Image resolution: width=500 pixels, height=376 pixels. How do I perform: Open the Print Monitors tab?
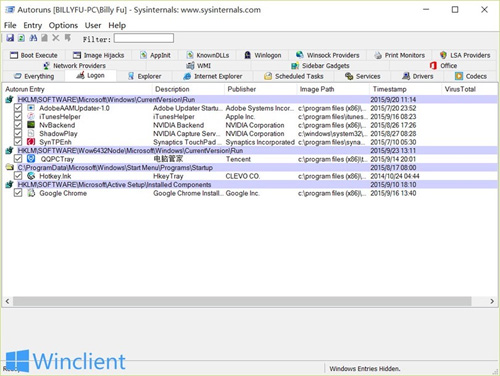[x=399, y=55]
